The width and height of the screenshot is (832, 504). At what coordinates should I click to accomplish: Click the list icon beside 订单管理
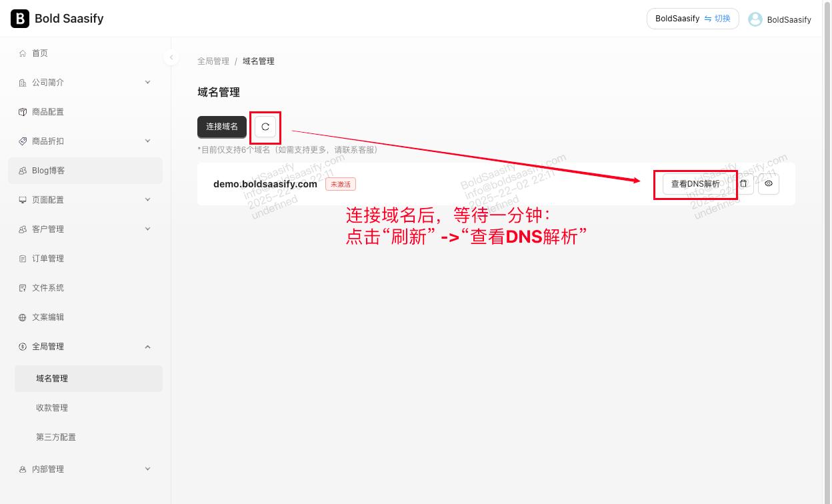point(23,259)
